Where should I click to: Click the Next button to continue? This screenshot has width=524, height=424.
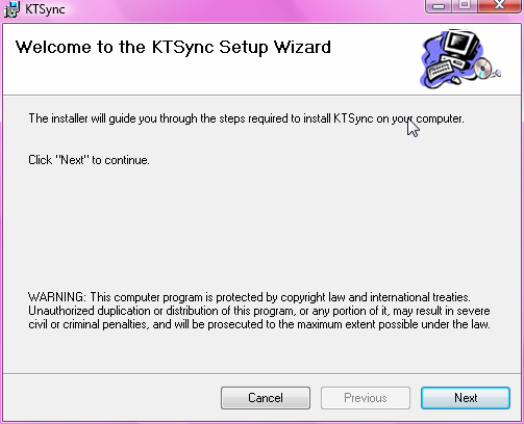[465, 398]
